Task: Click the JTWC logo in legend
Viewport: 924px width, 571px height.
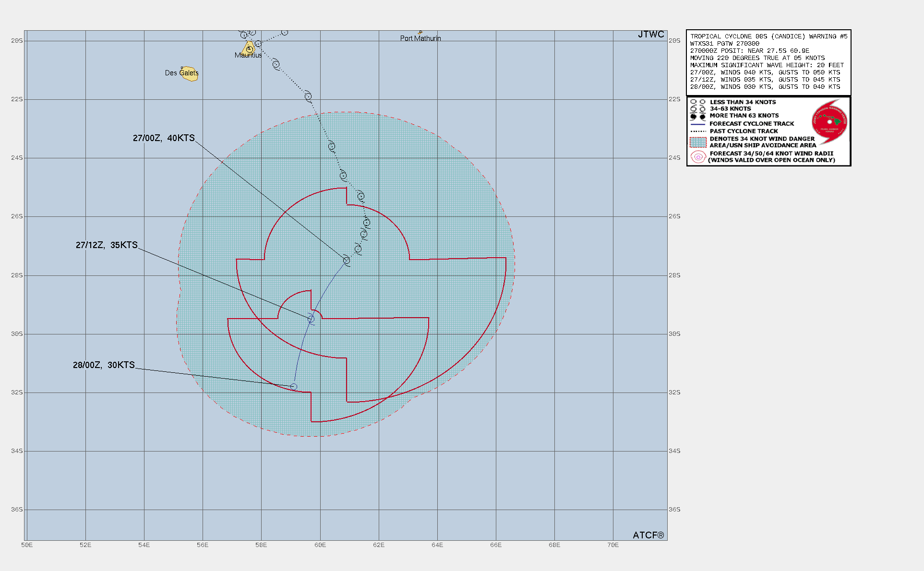Action: click(829, 122)
